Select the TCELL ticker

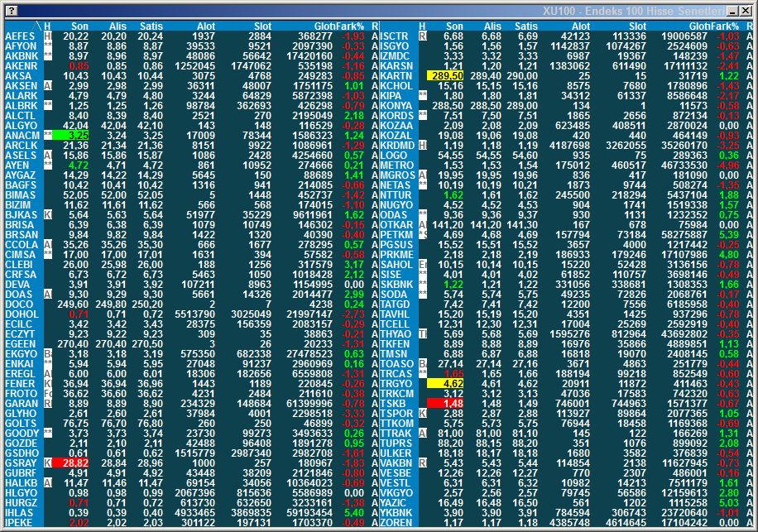click(395, 324)
